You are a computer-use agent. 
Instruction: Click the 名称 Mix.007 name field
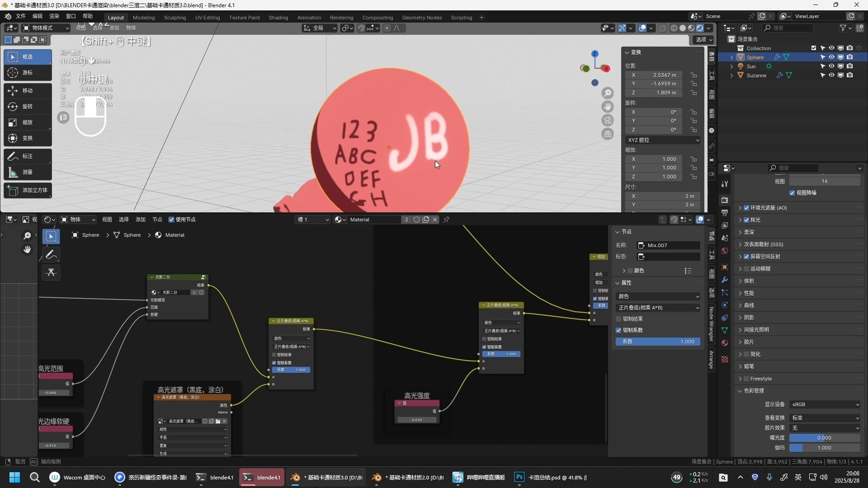[669, 245]
